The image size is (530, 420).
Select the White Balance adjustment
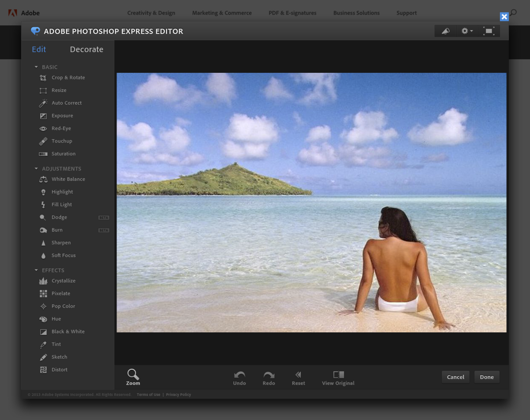(x=68, y=179)
